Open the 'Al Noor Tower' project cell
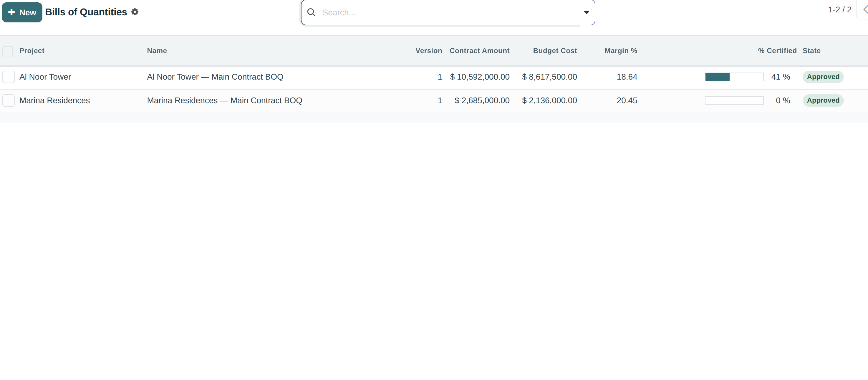Screen dimensions: 868x380 pyautogui.click(x=45, y=77)
